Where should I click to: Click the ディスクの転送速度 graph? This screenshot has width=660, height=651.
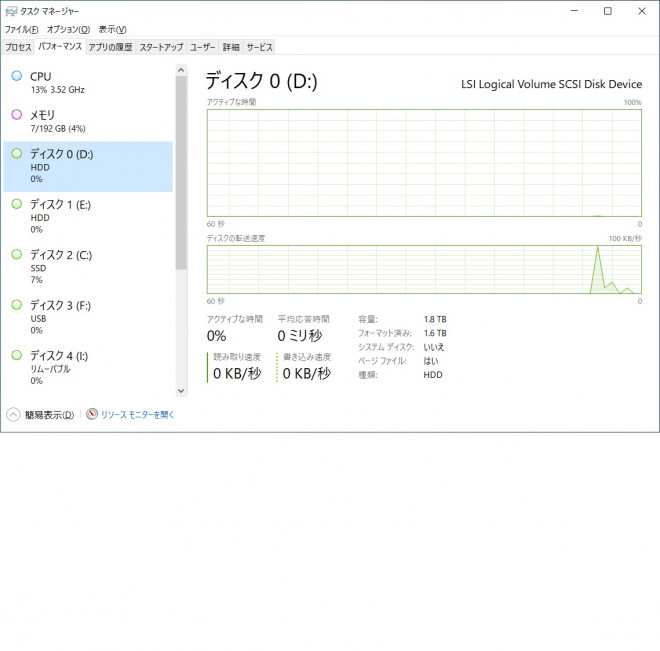tap(424, 270)
